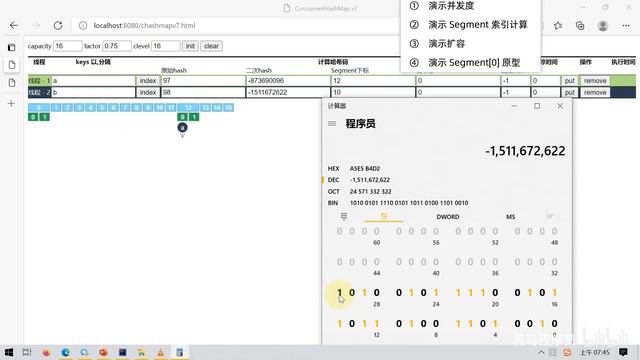Click the init button
The height and width of the screenshot is (360, 640).
190,46
